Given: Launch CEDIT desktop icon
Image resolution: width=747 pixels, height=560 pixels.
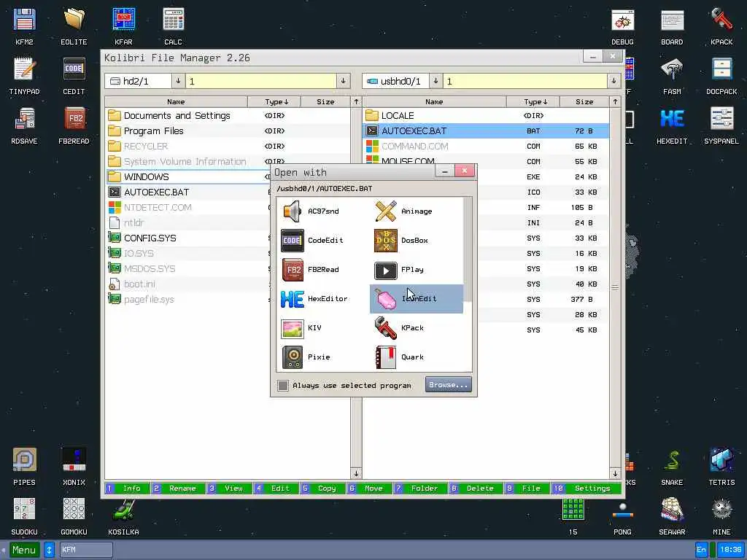Looking at the screenshot, I should tap(74, 76).
